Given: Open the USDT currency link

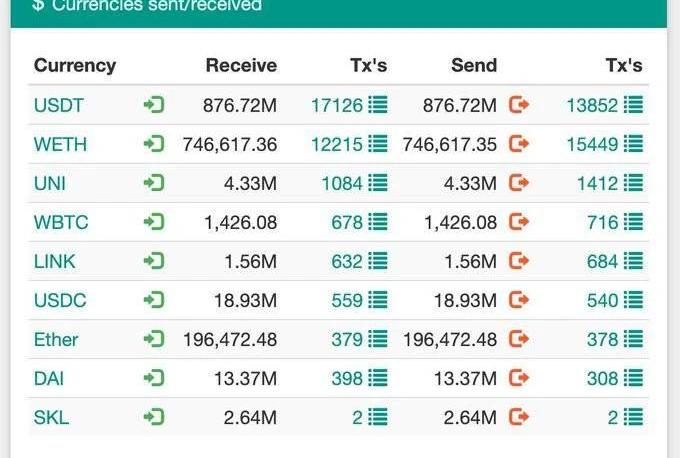Looking at the screenshot, I should point(59,105).
